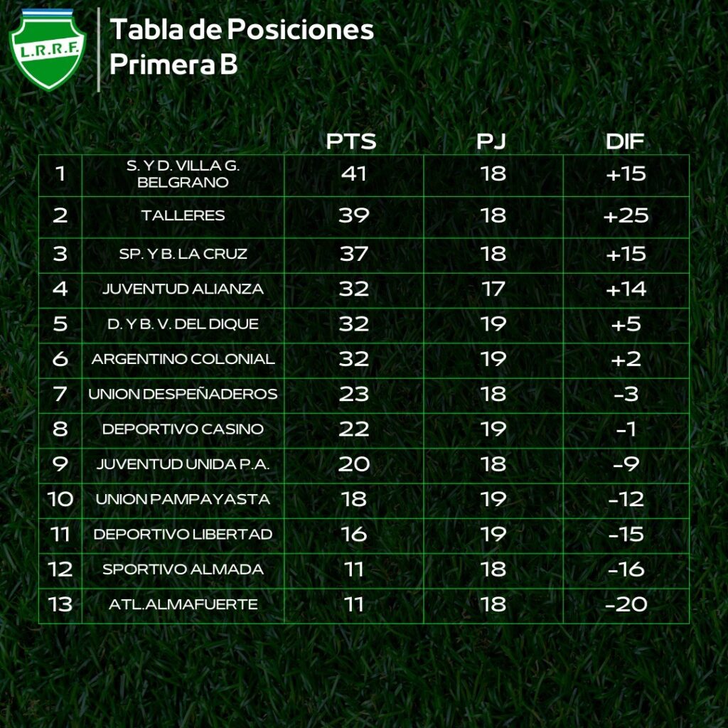Image resolution: width=728 pixels, height=728 pixels.
Task: Click the Union Pampayasta team name
Action: point(183,499)
